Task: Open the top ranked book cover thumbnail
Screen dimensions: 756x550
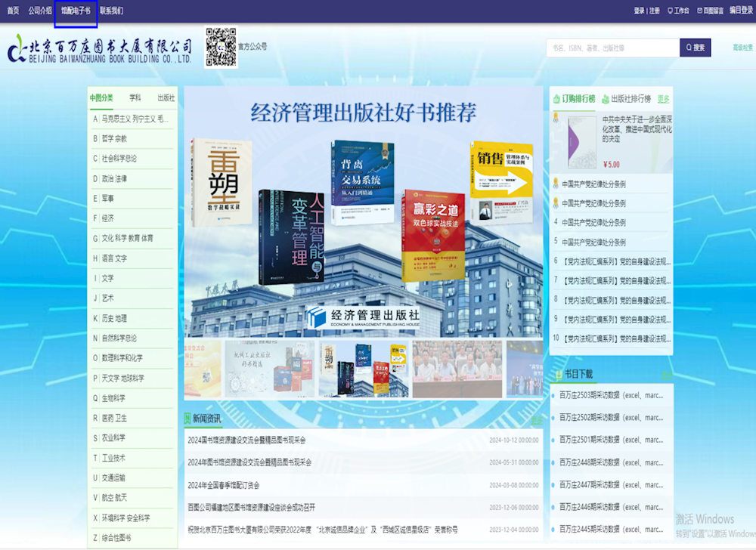Action: pyautogui.click(x=582, y=143)
